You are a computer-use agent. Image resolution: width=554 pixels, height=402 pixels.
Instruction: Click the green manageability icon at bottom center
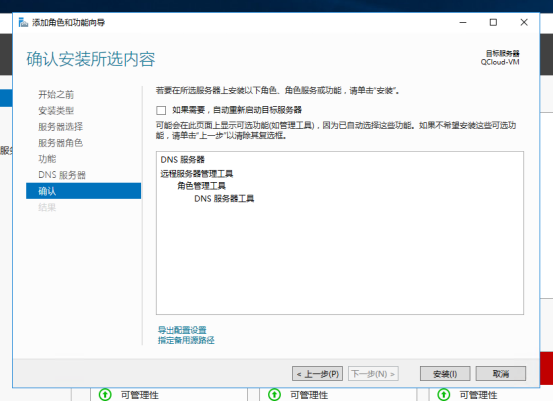click(275, 395)
